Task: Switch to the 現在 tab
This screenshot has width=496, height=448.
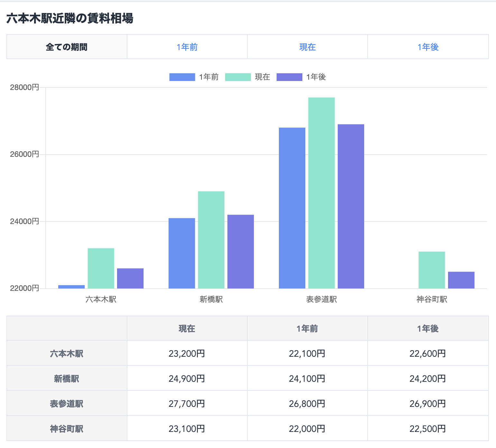Action: click(x=308, y=47)
